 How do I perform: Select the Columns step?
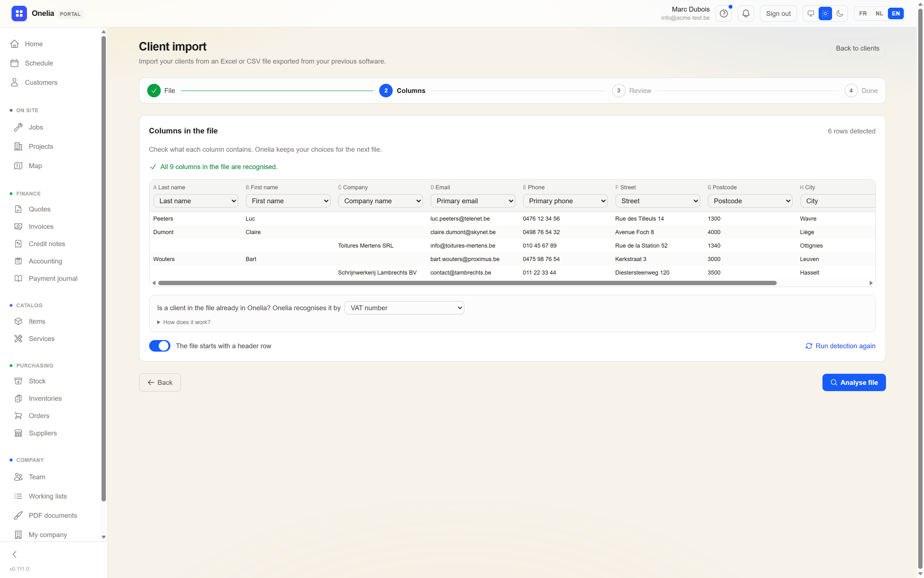[402, 91]
